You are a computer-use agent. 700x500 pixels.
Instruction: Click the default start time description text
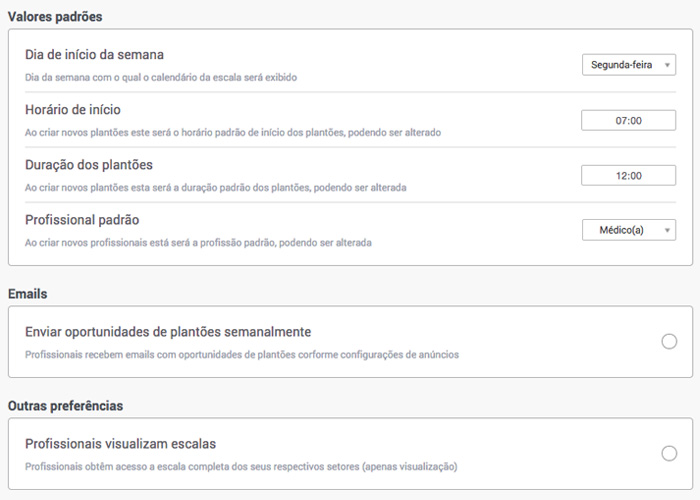click(x=233, y=132)
